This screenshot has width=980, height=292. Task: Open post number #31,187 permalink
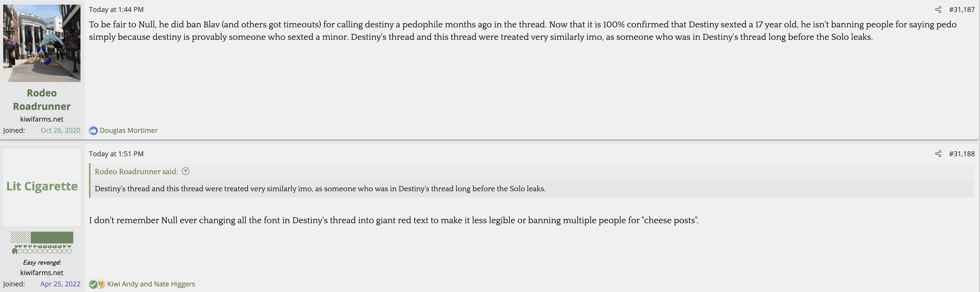coord(961,10)
